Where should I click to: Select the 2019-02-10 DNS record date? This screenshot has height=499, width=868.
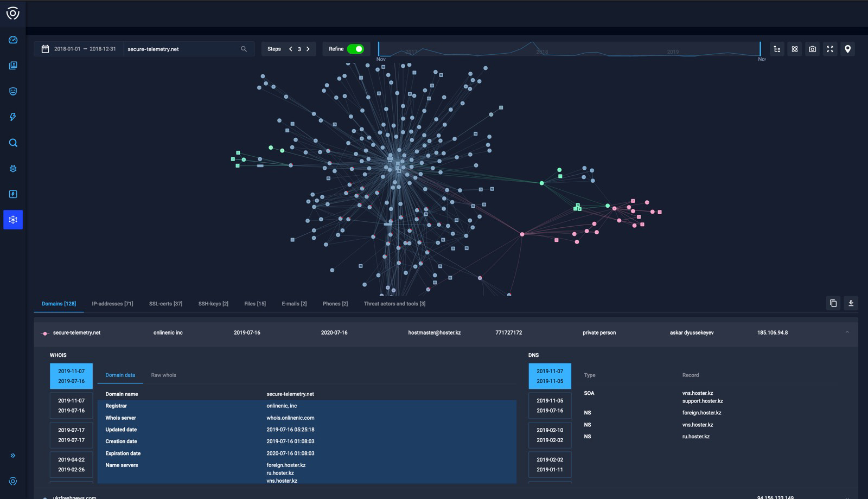pos(550,435)
